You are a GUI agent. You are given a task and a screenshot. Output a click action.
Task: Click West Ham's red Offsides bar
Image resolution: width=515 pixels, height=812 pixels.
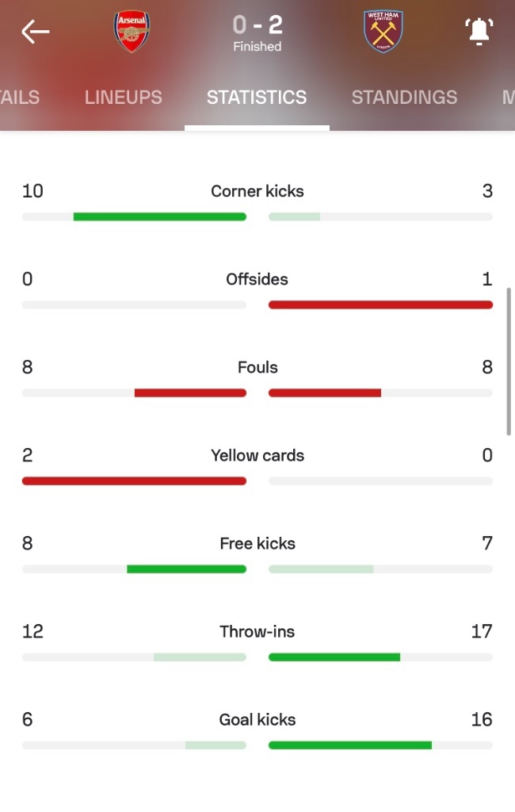[380, 305]
